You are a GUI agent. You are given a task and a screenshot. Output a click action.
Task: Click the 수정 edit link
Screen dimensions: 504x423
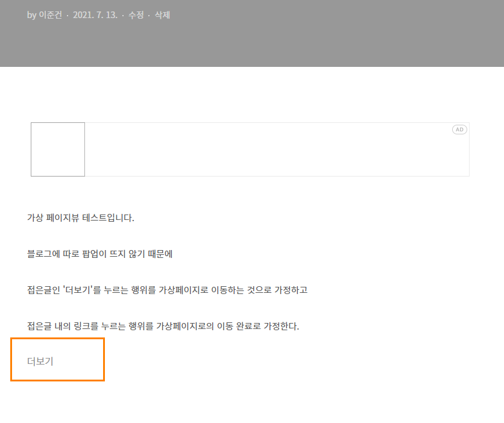click(x=136, y=15)
